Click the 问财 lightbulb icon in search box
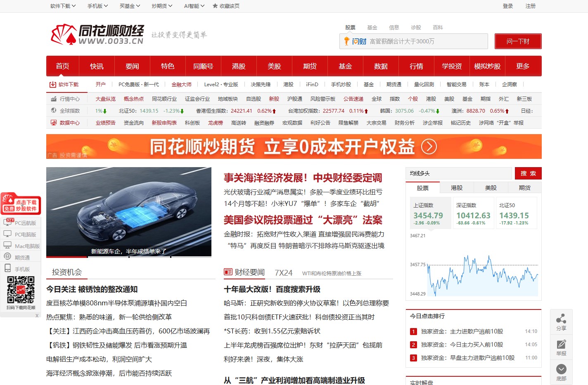Screen dimensions: 588x385 tap(347, 41)
